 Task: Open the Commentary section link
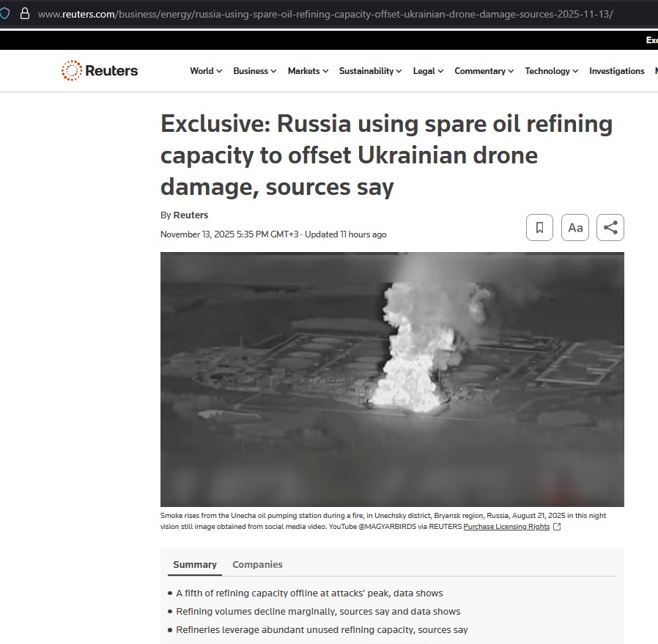tap(480, 71)
